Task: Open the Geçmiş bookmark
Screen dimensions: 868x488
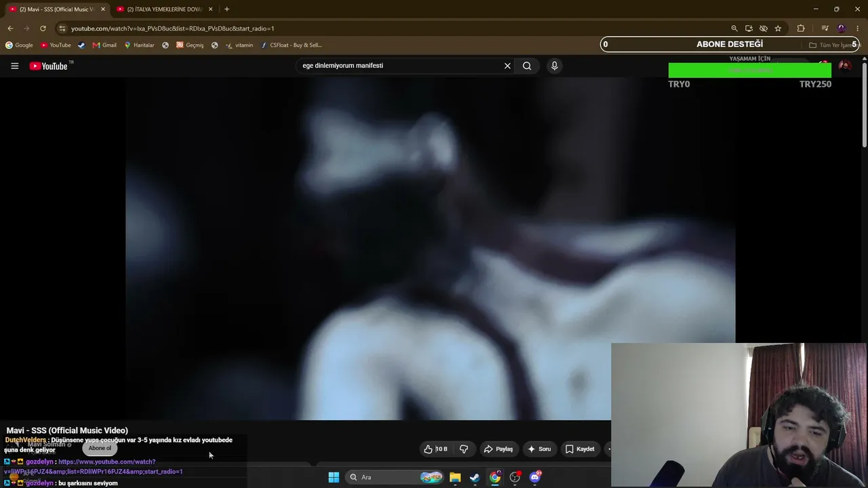Action: (x=190, y=45)
